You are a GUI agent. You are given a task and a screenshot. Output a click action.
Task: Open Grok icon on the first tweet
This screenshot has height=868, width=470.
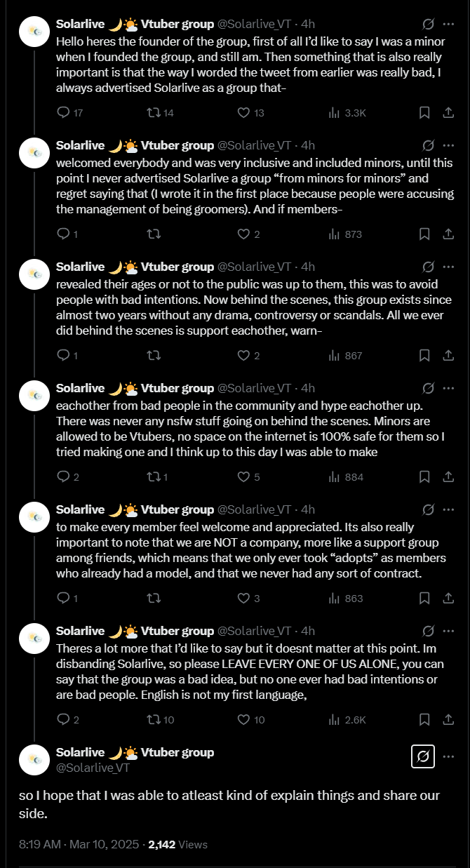coord(428,24)
